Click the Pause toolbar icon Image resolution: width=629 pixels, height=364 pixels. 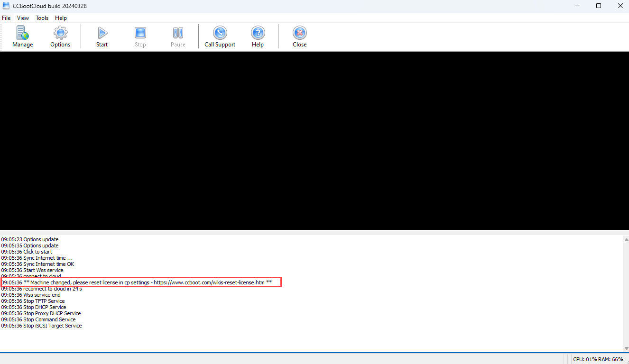(x=178, y=33)
